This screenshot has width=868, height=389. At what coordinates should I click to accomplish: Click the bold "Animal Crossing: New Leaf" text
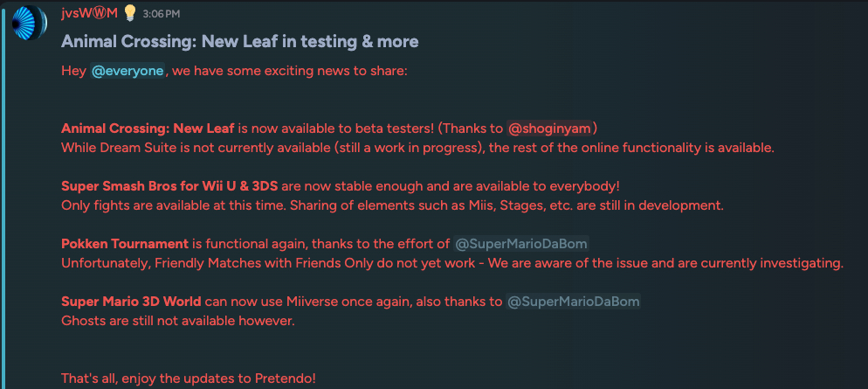click(148, 129)
